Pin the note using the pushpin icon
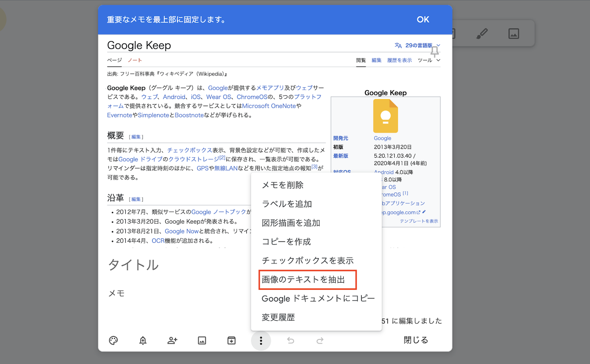 [435, 51]
